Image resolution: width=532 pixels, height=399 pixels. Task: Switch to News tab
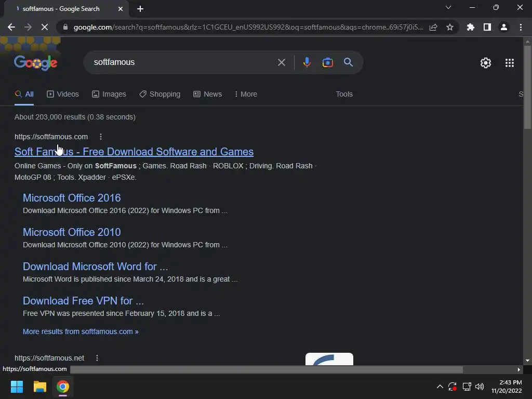pyautogui.click(x=208, y=95)
